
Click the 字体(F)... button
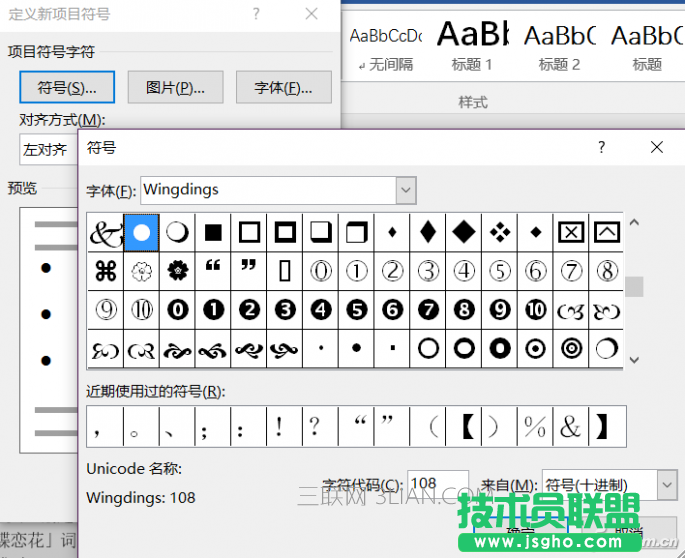(x=283, y=87)
